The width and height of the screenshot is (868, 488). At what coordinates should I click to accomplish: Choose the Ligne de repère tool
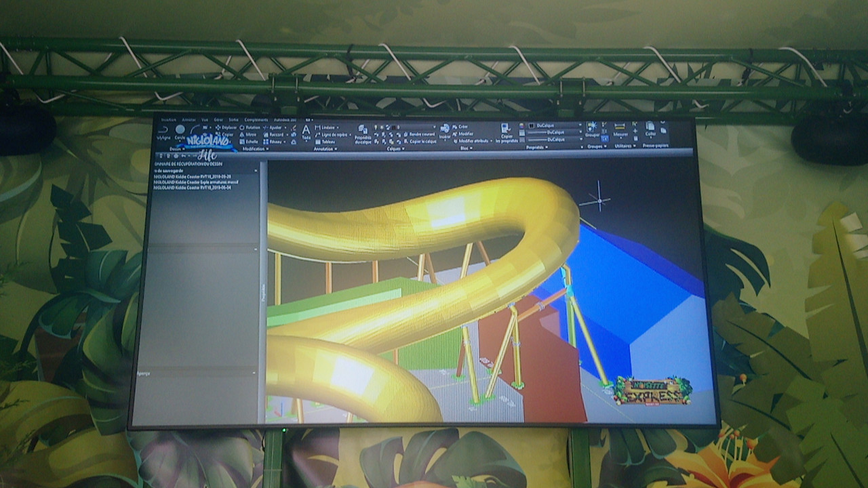pos(333,135)
